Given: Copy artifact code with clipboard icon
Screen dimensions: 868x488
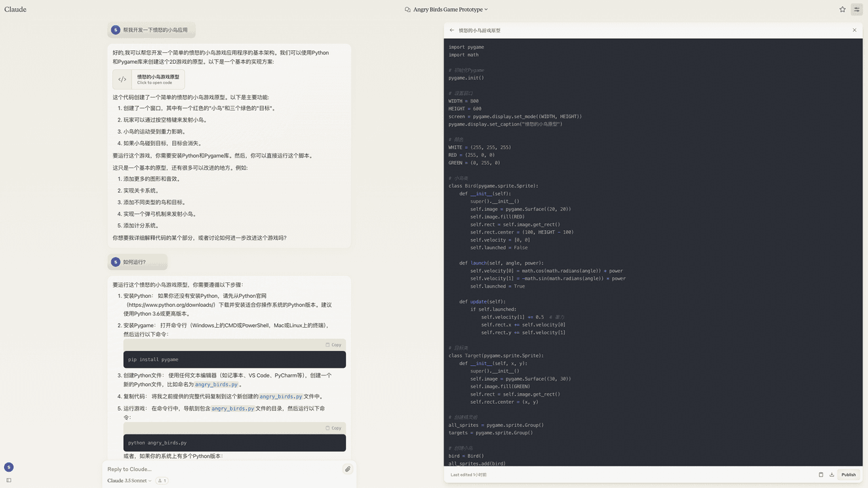Looking at the screenshot, I should click(821, 474).
